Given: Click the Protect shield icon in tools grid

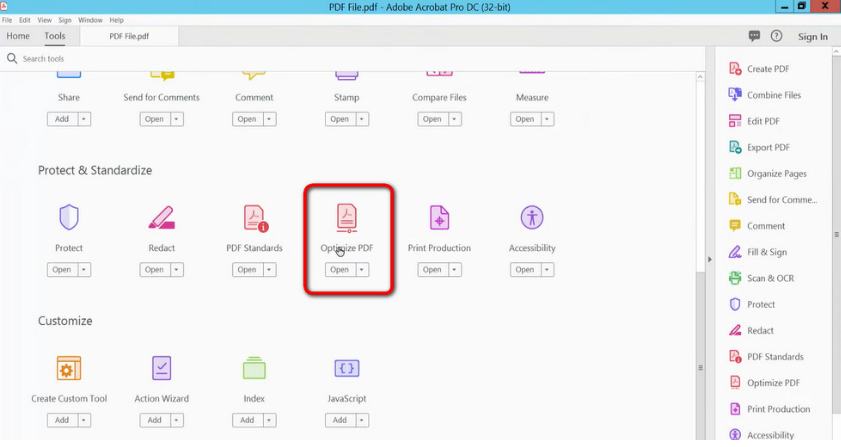Looking at the screenshot, I should point(69,217).
